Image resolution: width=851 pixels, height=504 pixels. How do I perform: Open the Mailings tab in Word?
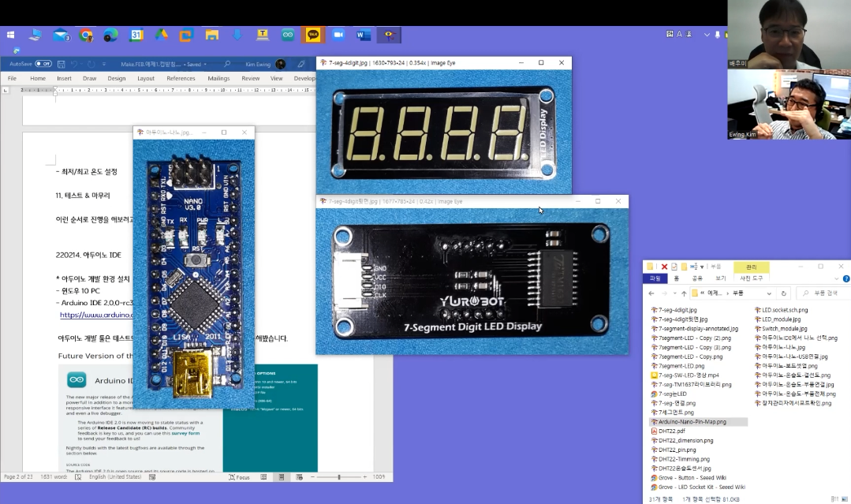pos(218,78)
